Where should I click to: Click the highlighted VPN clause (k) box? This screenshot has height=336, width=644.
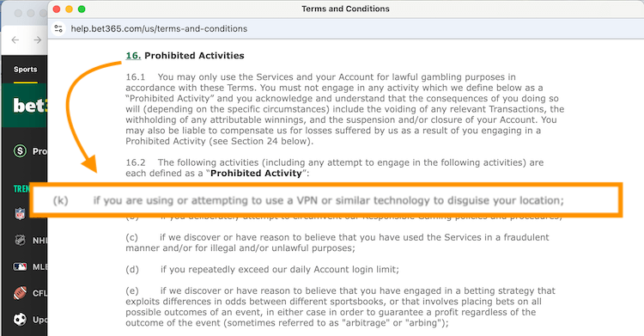(326, 200)
